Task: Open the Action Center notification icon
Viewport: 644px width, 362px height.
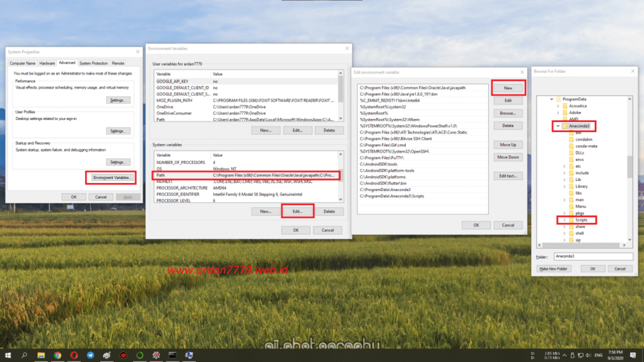Action: click(633, 355)
